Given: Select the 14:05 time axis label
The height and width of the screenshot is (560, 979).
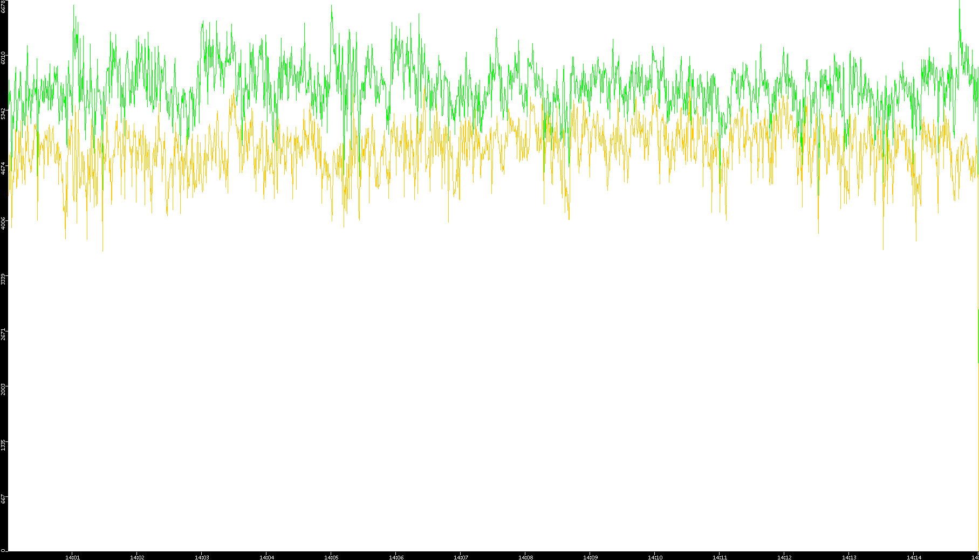Looking at the screenshot, I should 331,557.
